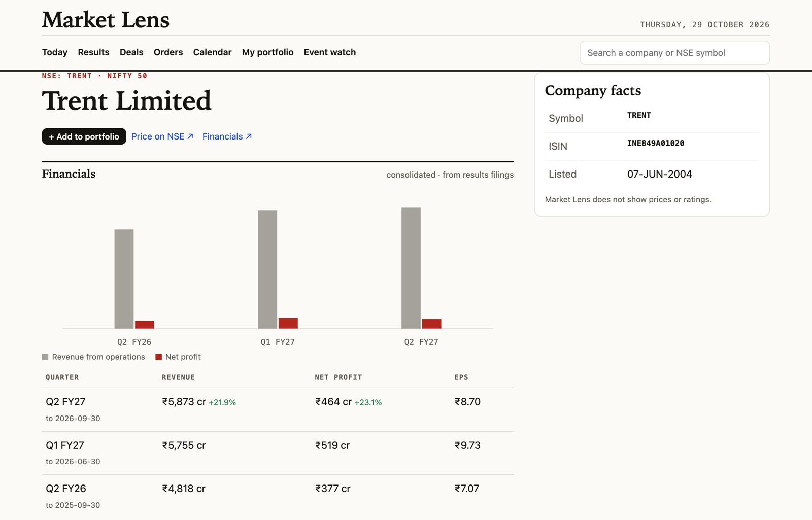Image resolution: width=812 pixels, height=520 pixels.
Task: Click the listed date 07-JUN-2004
Action: pyautogui.click(x=660, y=174)
